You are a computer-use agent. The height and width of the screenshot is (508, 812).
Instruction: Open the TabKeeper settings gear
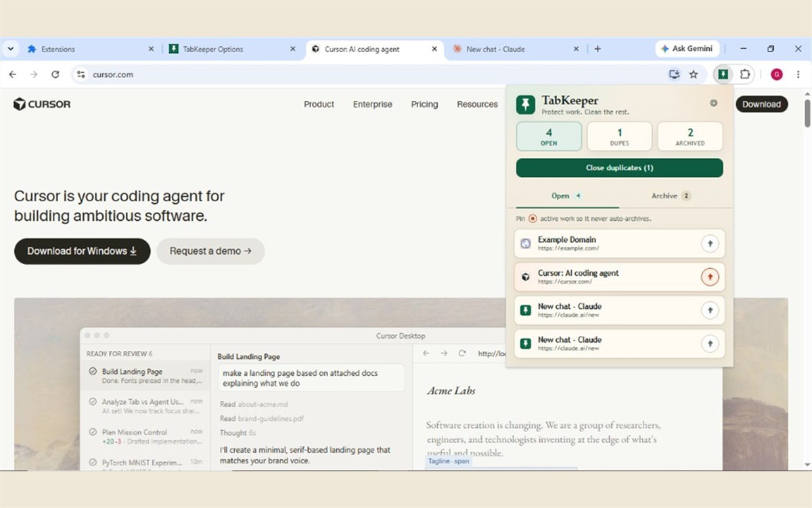(713, 104)
